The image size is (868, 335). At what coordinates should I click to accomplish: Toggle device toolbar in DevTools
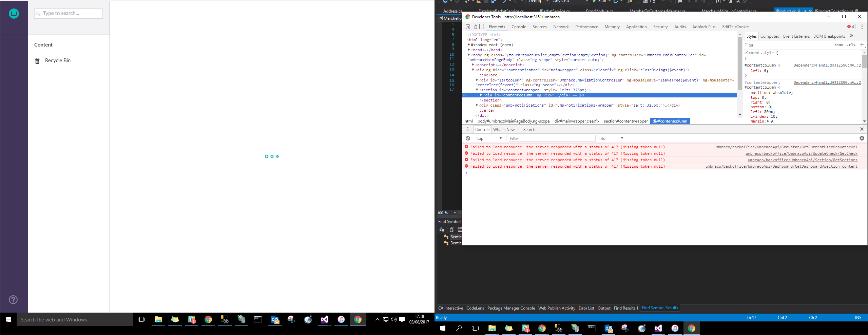[477, 27]
